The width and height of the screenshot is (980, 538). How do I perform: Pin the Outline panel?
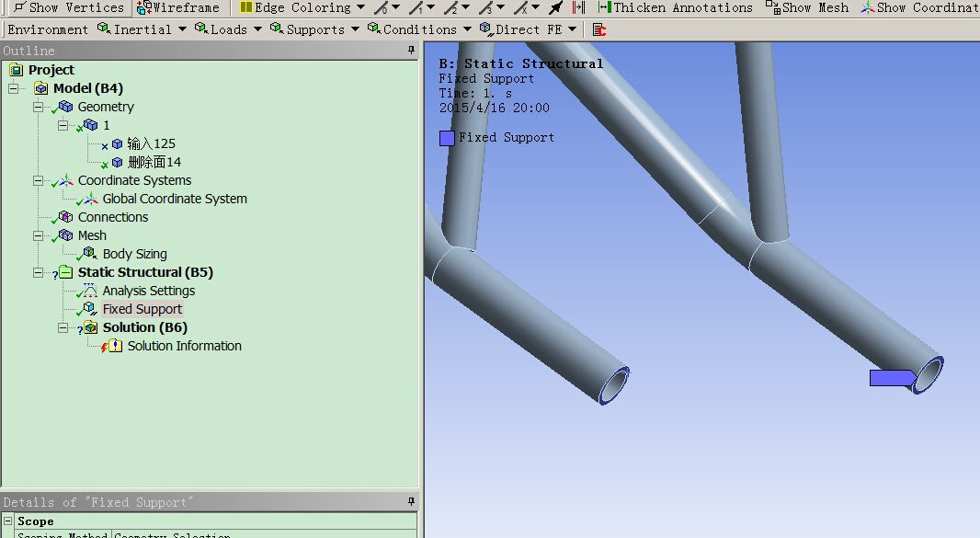[x=411, y=50]
